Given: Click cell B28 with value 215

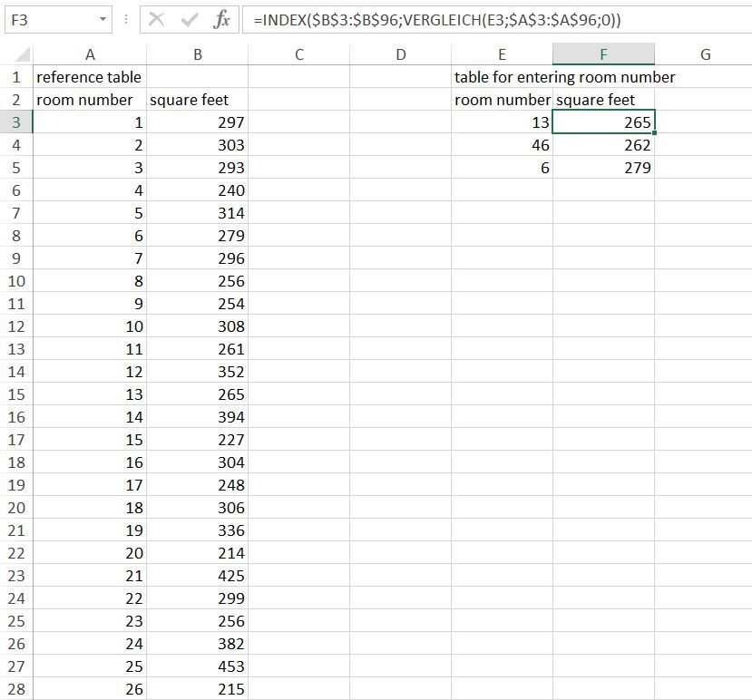Looking at the screenshot, I should tap(197, 689).
